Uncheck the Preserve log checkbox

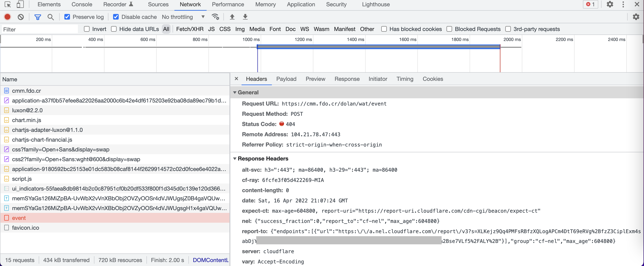pos(67,17)
